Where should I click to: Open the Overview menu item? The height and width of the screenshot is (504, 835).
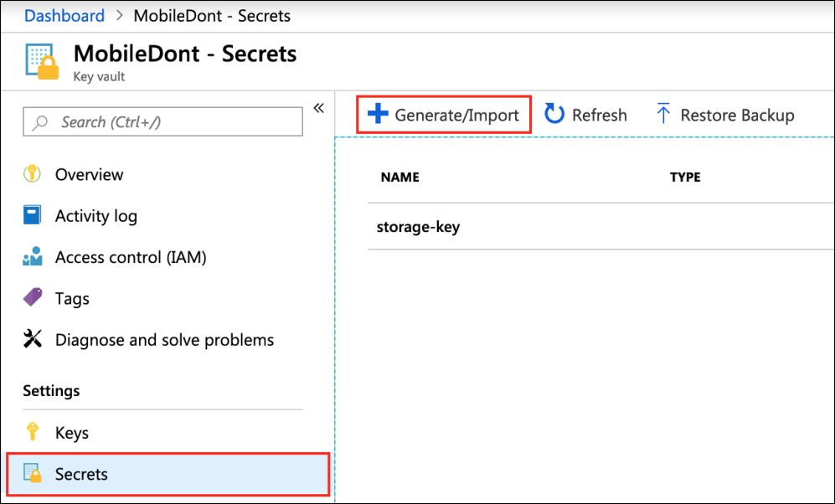[x=89, y=175]
